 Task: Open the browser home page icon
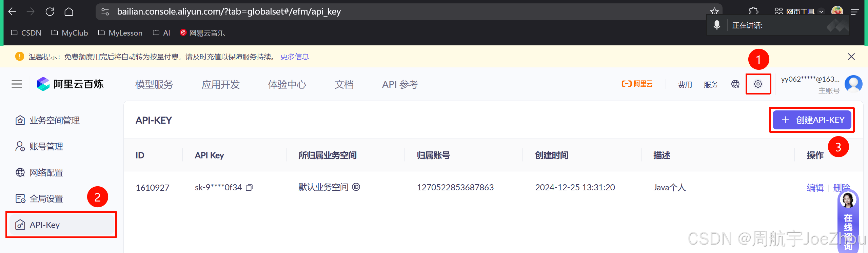(x=69, y=12)
